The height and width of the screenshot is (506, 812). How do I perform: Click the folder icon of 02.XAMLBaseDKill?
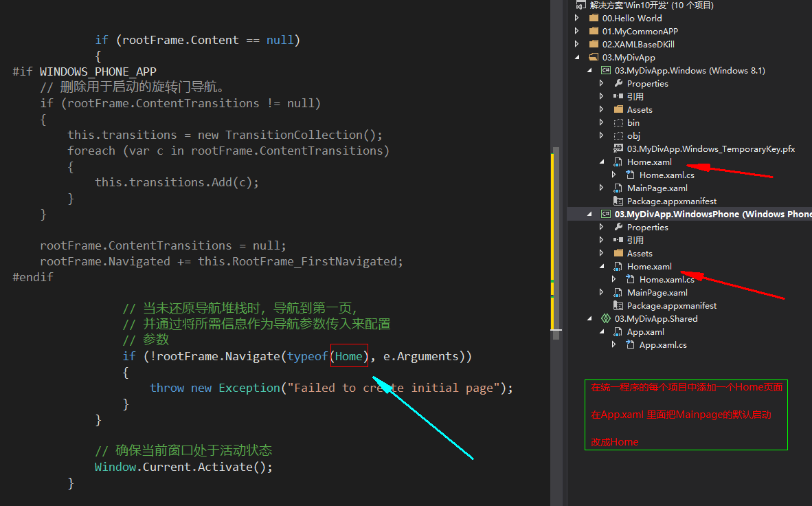pos(594,44)
